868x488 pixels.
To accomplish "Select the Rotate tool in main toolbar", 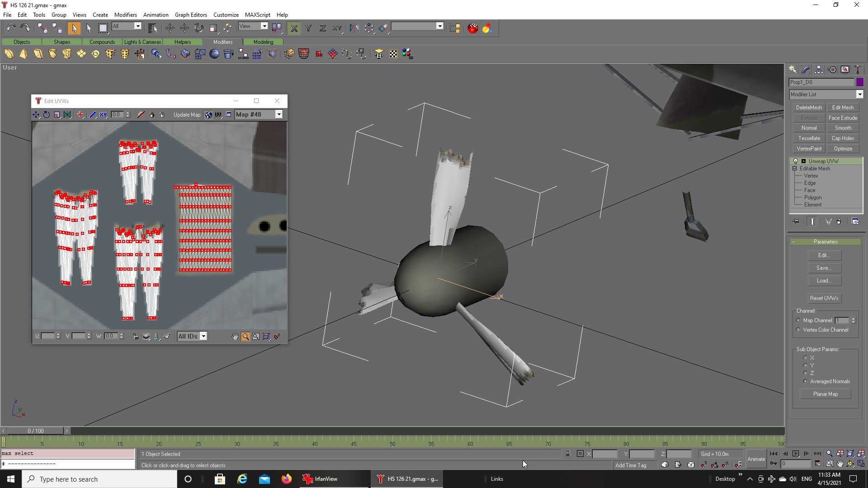I will click(199, 28).
